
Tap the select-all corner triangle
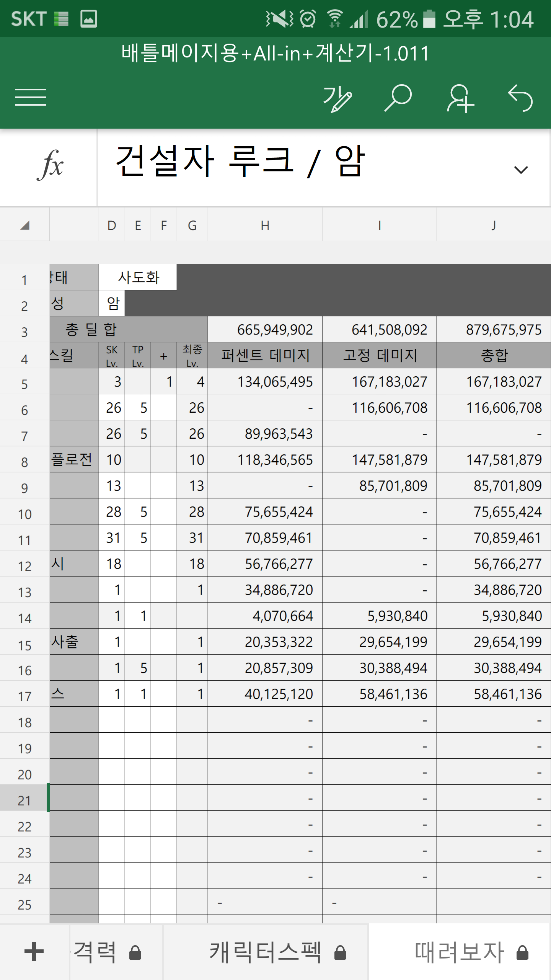[x=25, y=225]
